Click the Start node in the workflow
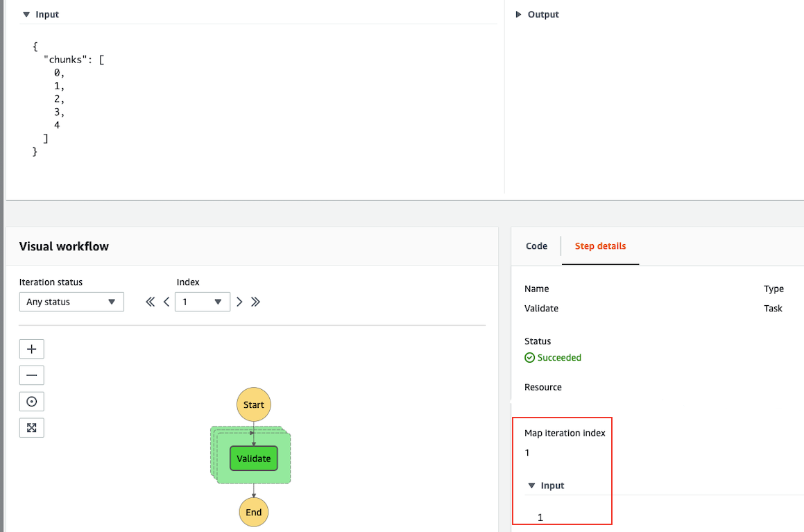The height and width of the screenshot is (532, 804). pyautogui.click(x=253, y=404)
